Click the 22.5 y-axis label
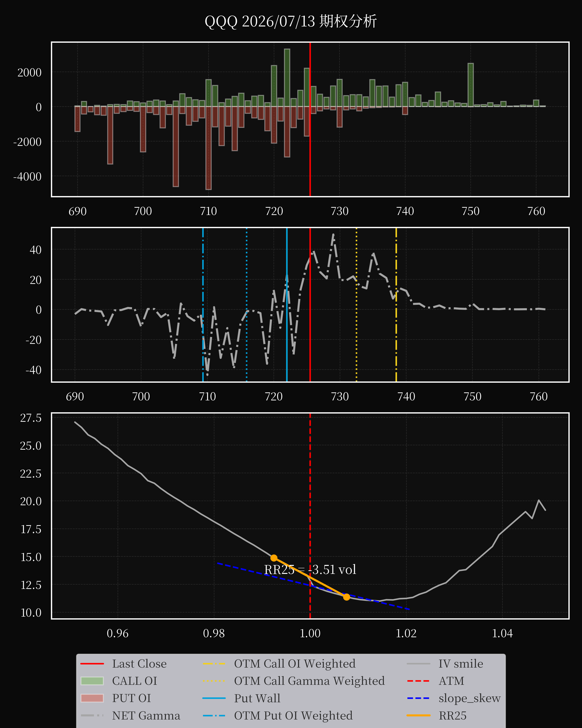 point(31,474)
